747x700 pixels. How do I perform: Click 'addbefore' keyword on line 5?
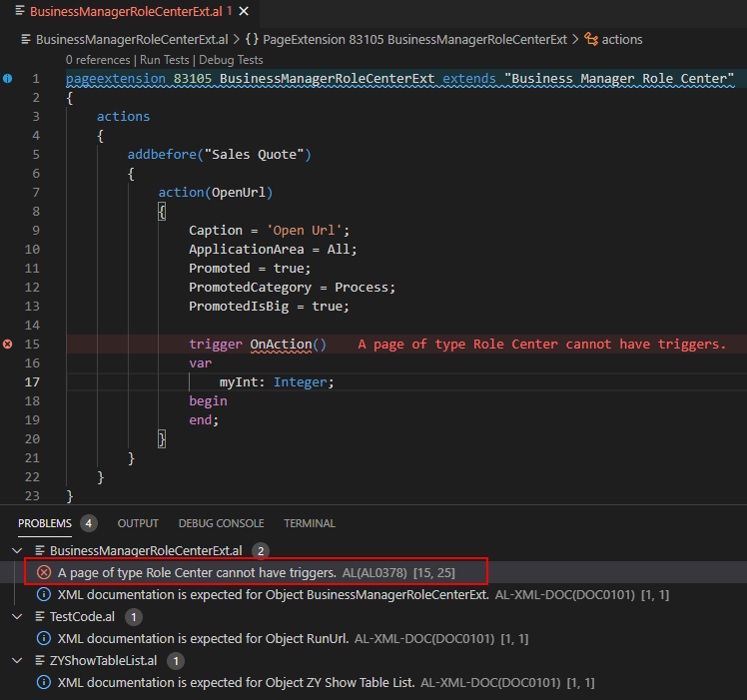point(162,155)
